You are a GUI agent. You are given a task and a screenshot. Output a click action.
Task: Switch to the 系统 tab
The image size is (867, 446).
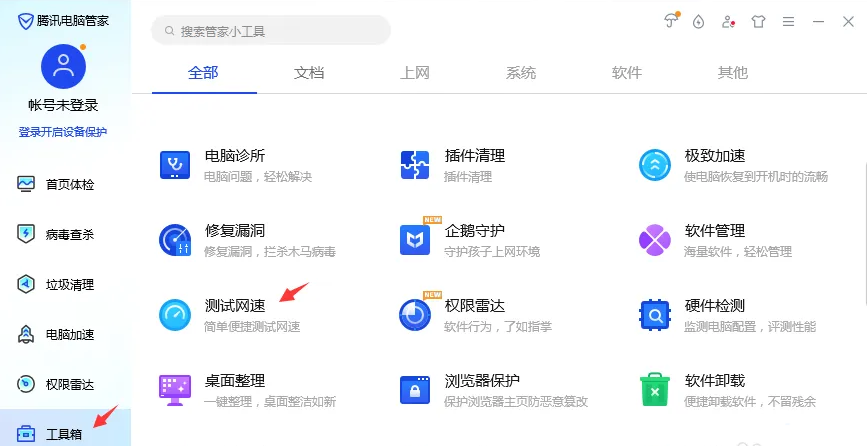(x=521, y=73)
